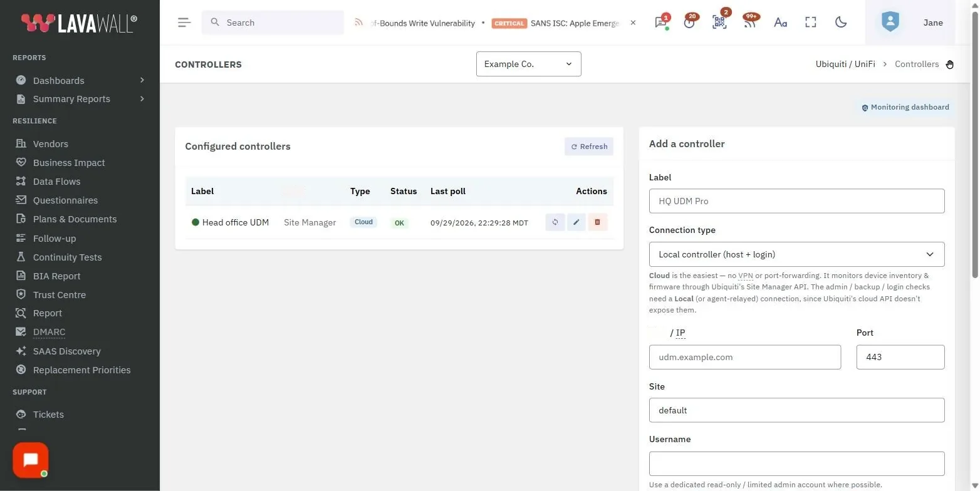Click the Port field showing 443
Viewport: 980px width, 491px height.
[900, 357]
